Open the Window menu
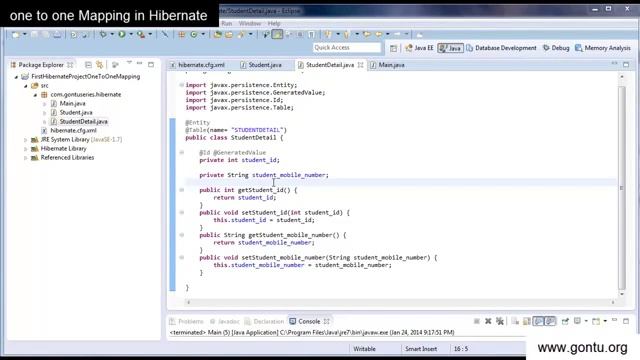640x360 pixels. point(250,23)
